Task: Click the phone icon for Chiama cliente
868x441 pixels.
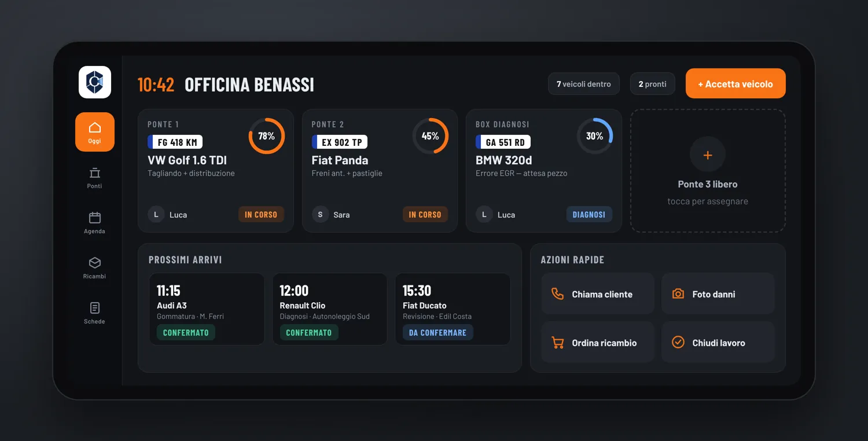Action: (558, 294)
